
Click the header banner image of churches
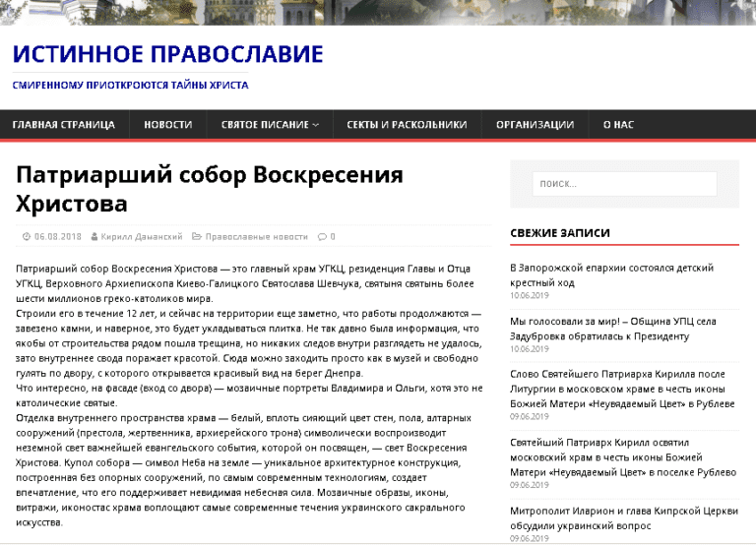[378, 12]
